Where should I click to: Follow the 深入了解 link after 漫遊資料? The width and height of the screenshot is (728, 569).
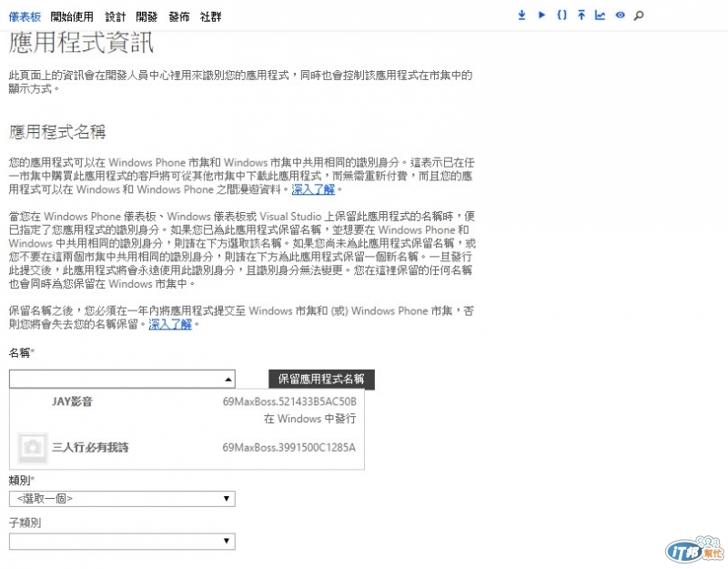313,189
